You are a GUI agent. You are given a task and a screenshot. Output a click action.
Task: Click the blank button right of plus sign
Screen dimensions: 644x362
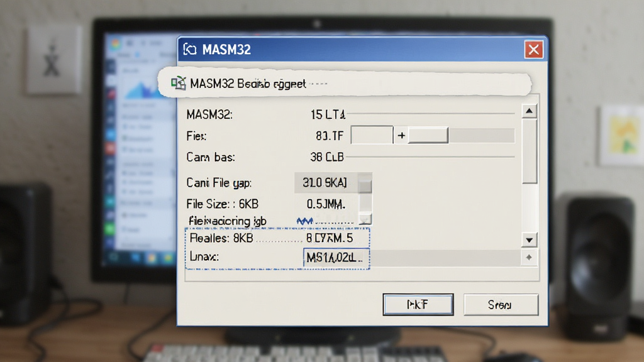point(428,135)
